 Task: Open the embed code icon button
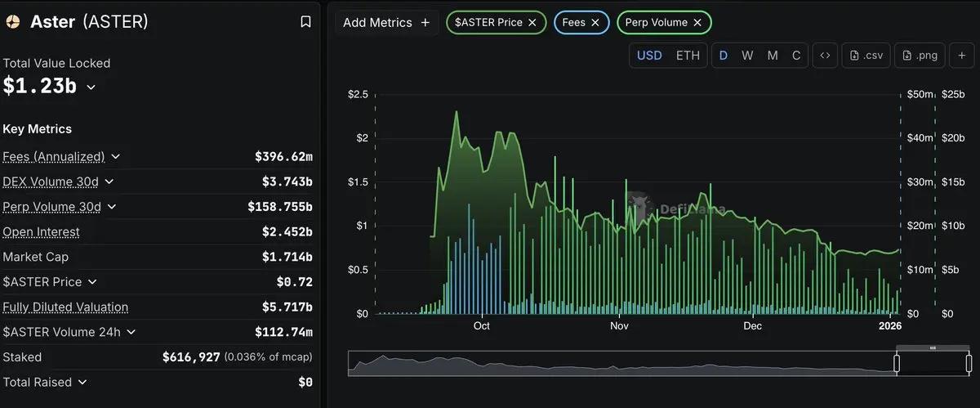825,56
